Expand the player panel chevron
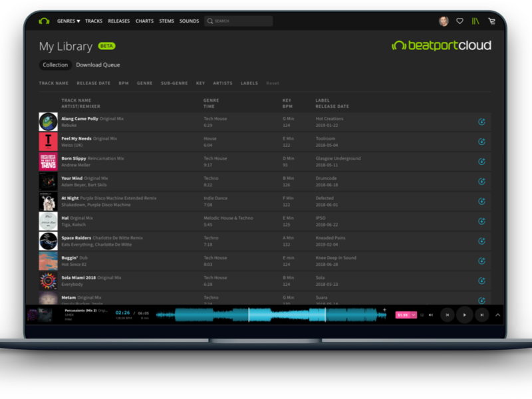This screenshot has width=532, height=399. [x=497, y=315]
